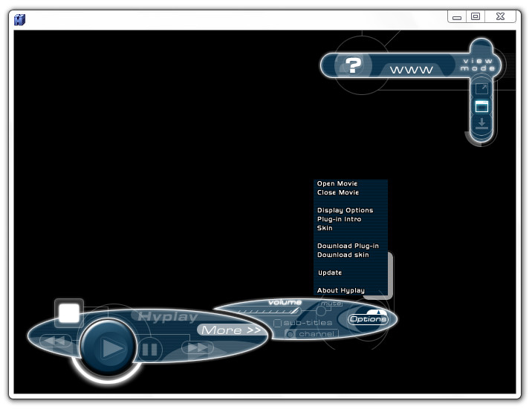The width and height of the screenshot is (532, 409).
Task: Adjust the volume slider
Action: (268, 311)
